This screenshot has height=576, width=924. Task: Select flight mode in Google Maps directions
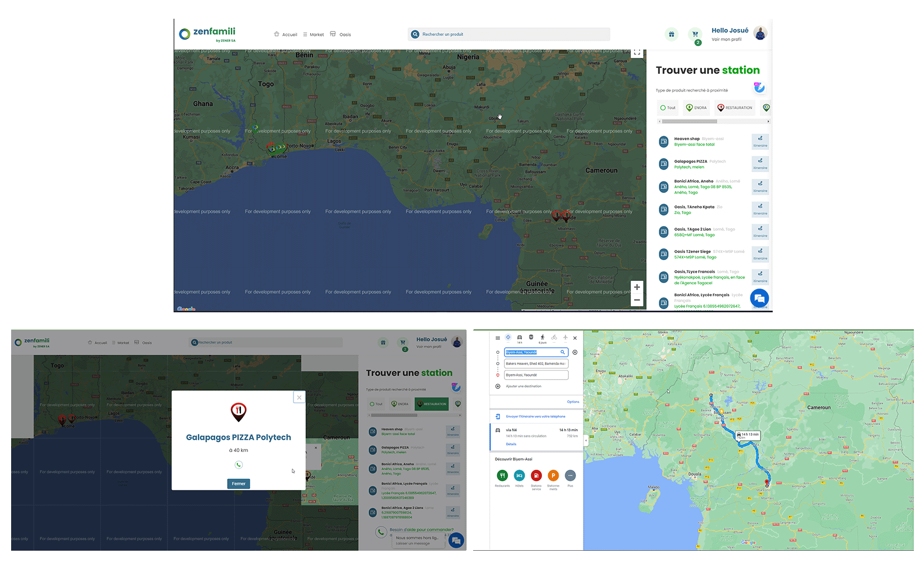point(565,337)
